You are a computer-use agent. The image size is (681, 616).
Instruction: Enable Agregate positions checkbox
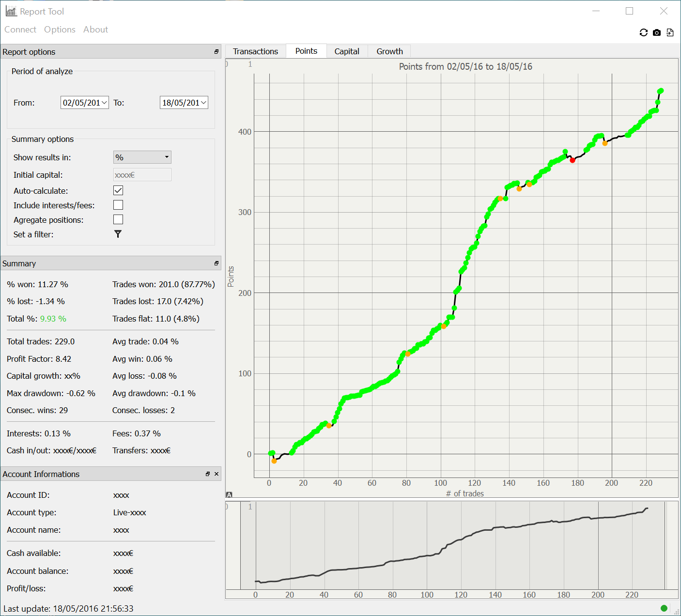pos(118,219)
